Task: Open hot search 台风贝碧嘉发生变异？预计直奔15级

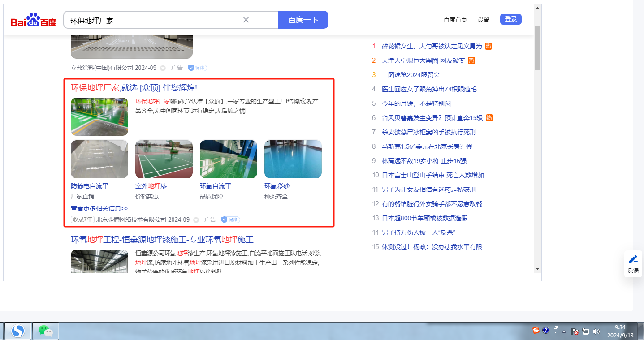Action: (432, 118)
